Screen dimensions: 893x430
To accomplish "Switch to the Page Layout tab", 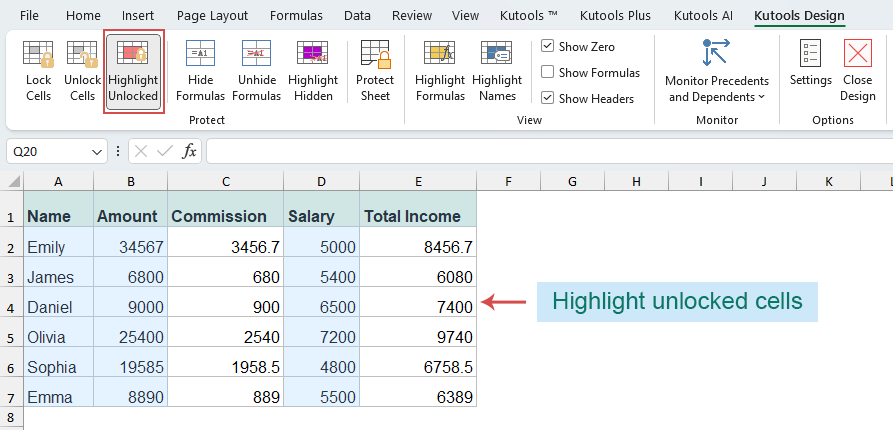I will coord(211,16).
